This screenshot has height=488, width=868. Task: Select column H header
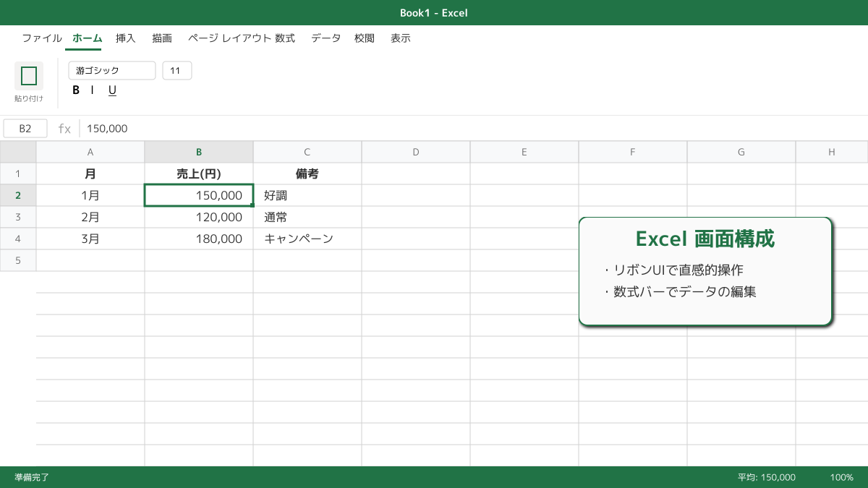(832, 152)
